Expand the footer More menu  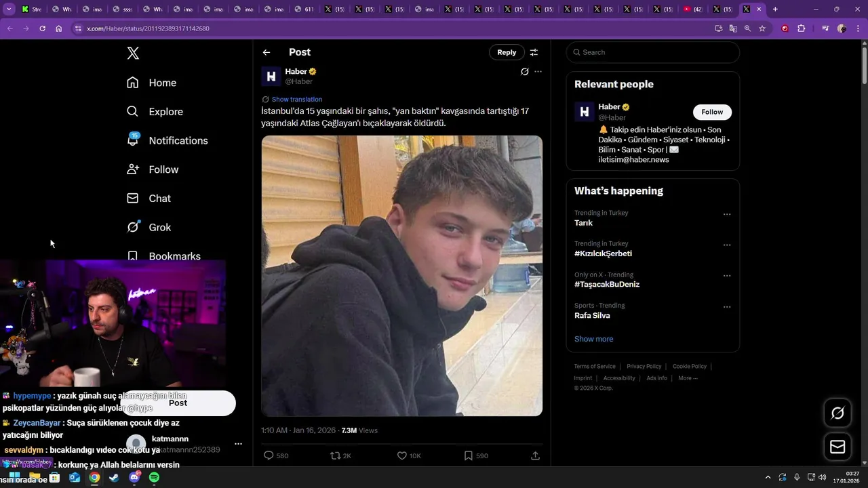(688, 378)
